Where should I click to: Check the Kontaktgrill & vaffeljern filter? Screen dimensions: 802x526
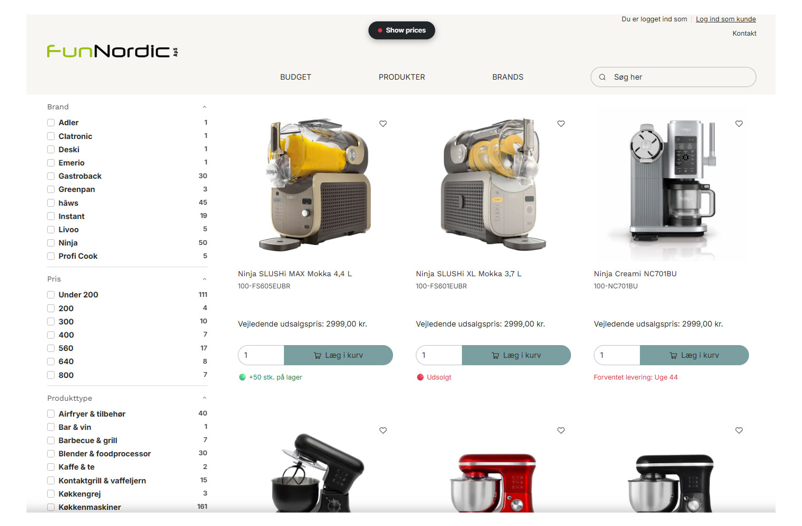(51, 480)
